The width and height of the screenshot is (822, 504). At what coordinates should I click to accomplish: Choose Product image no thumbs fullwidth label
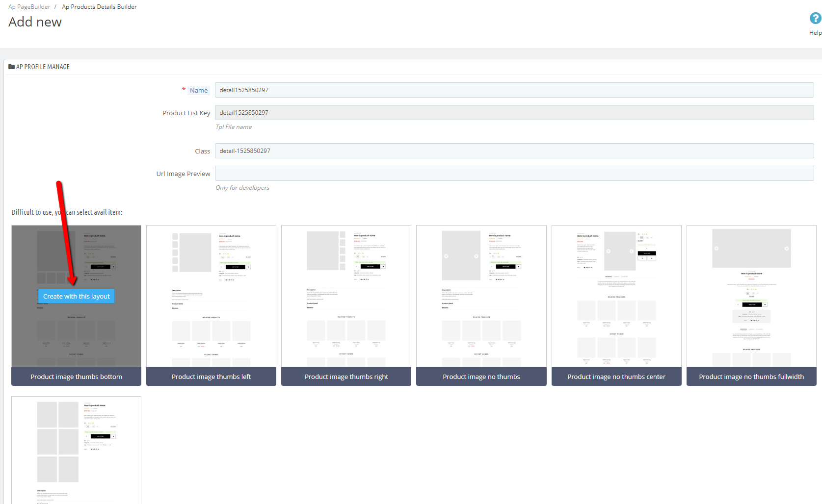751,377
